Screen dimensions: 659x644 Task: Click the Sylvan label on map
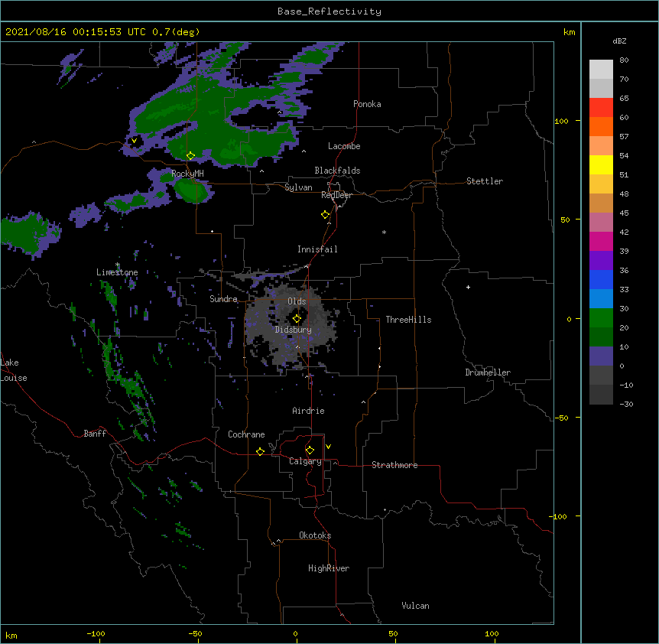[298, 187]
